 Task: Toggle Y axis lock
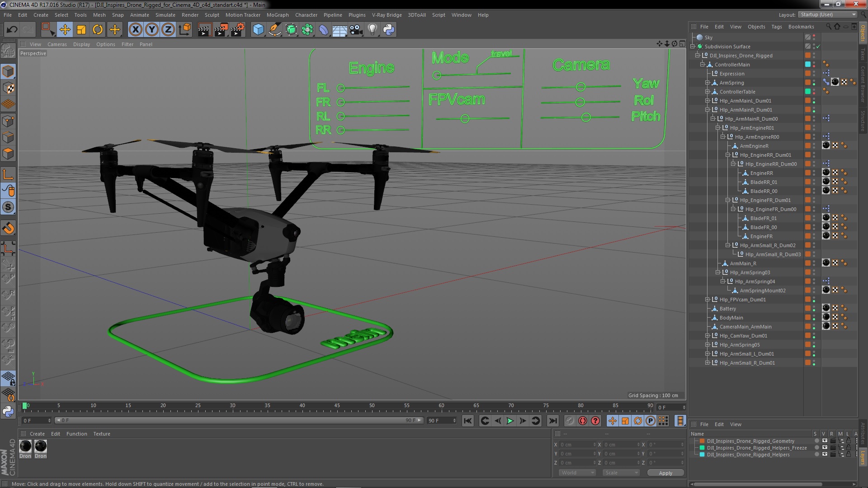coord(152,30)
